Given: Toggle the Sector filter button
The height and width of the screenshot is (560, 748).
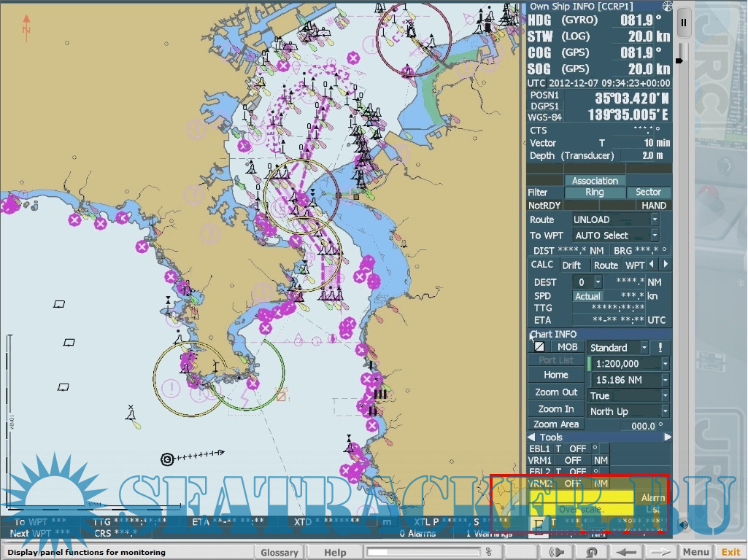Looking at the screenshot, I should (647, 192).
